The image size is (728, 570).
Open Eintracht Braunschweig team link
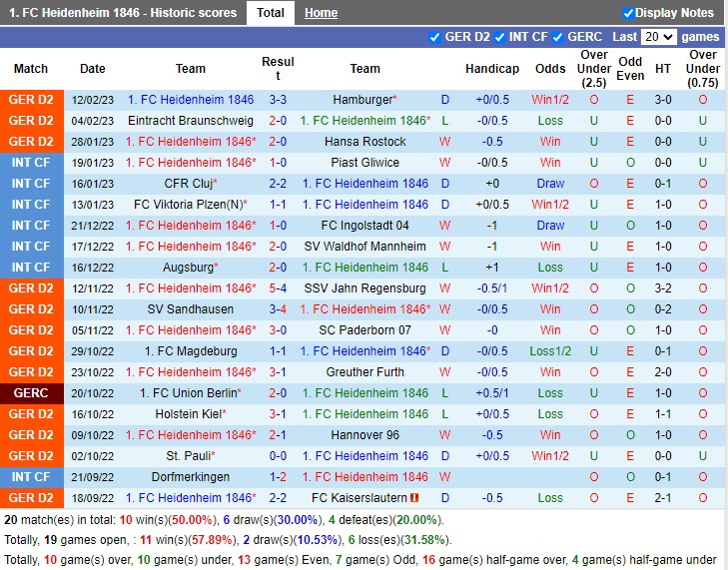[x=191, y=121]
